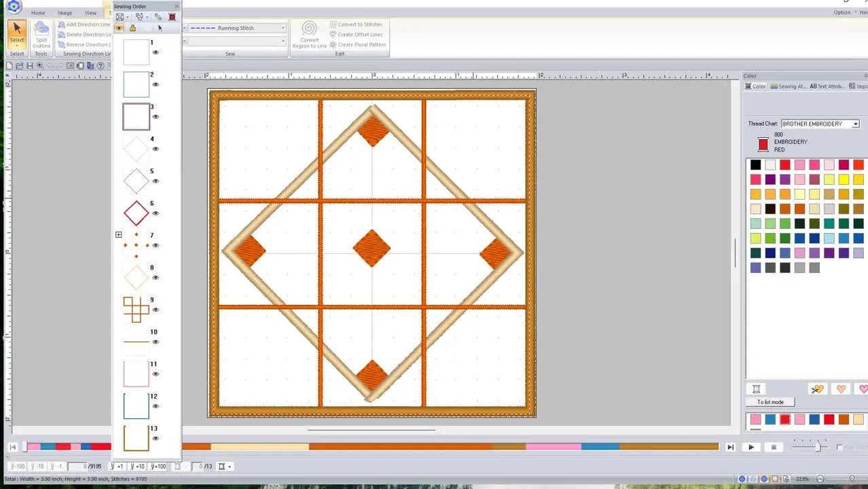The image size is (868, 489).
Task: Select sewing order thumbnail 3 purple square
Action: 136,117
